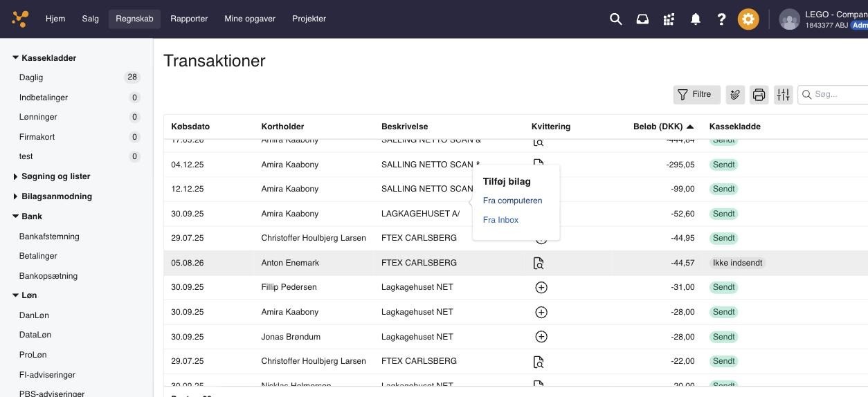Click the Ikke indsendt status badge
This screenshot has height=397, width=868.
pyautogui.click(x=738, y=263)
